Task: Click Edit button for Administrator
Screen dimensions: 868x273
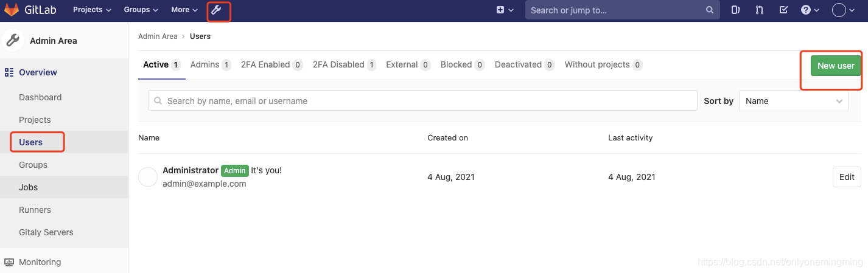Action: (847, 177)
